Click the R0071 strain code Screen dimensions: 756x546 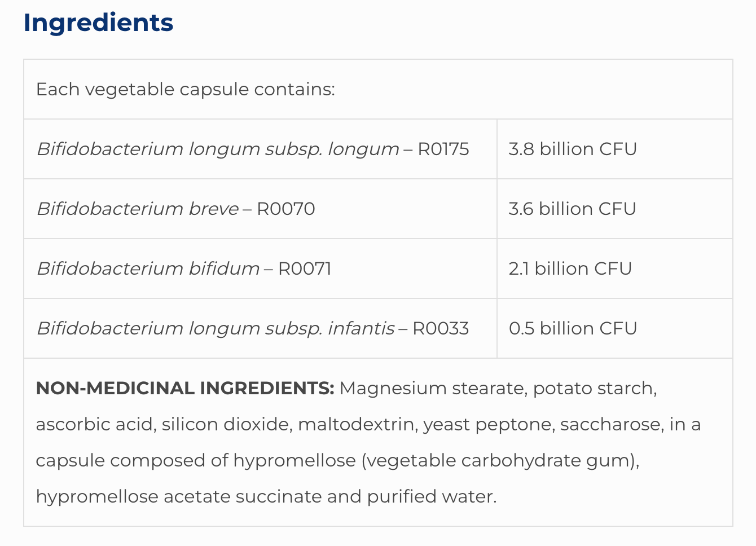[x=305, y=269]
